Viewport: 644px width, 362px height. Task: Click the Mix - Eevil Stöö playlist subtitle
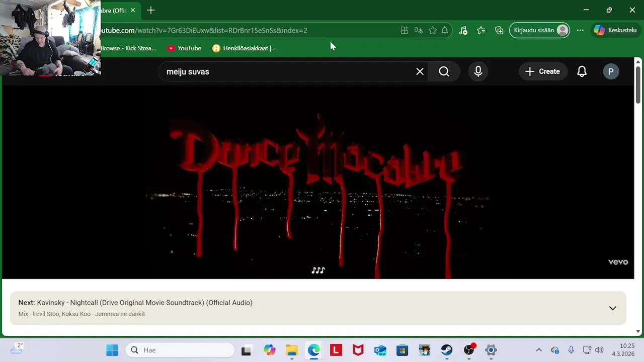(82, 314)
